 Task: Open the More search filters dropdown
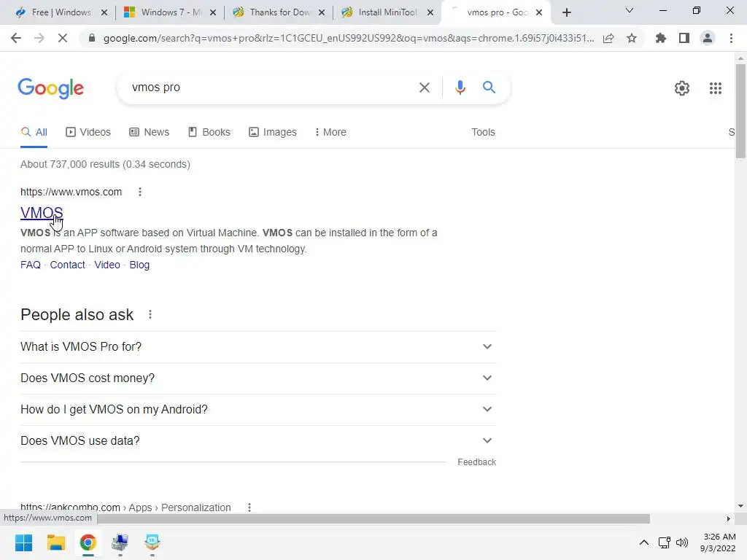point(330,133)
